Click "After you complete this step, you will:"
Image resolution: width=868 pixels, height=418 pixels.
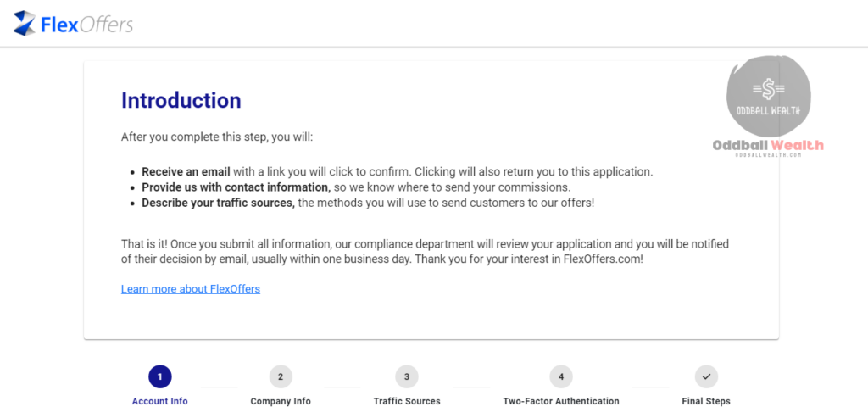tap(217, 137)
